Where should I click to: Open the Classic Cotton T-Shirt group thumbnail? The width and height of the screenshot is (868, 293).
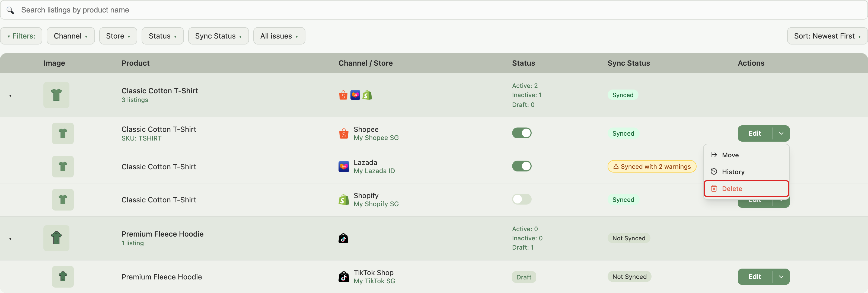56,95
